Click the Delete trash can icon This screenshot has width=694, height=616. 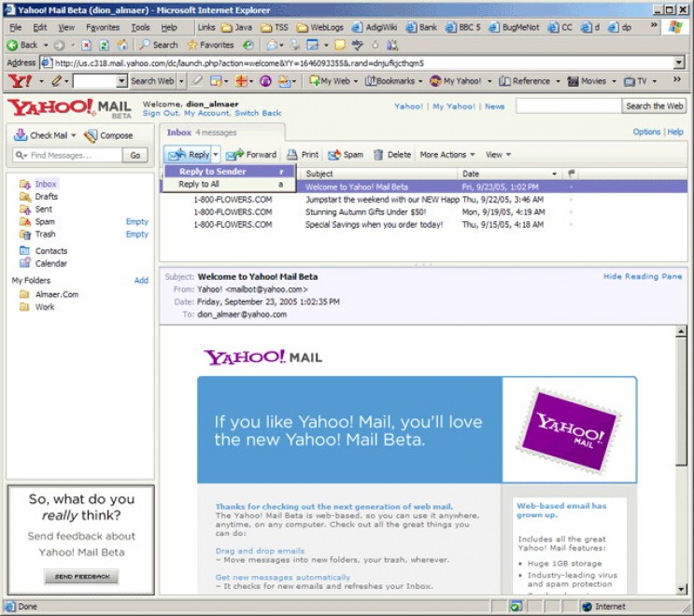tap(378, 154)
